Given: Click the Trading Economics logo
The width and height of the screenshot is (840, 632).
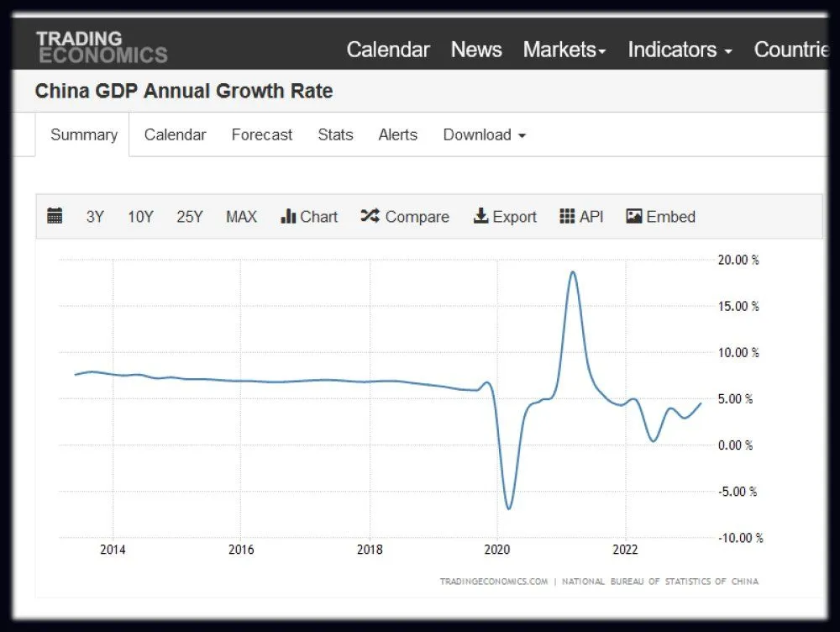Looking at the screenshot, I should (102, 48).
